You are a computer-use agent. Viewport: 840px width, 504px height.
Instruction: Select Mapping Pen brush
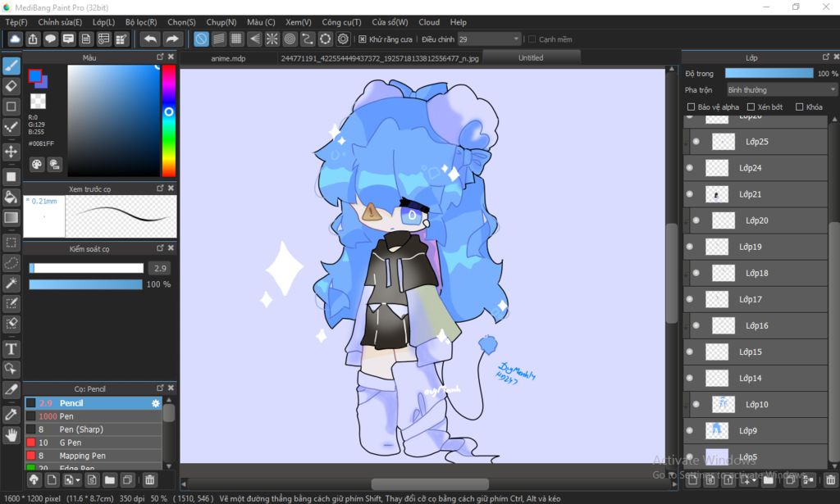coord(94,456)
